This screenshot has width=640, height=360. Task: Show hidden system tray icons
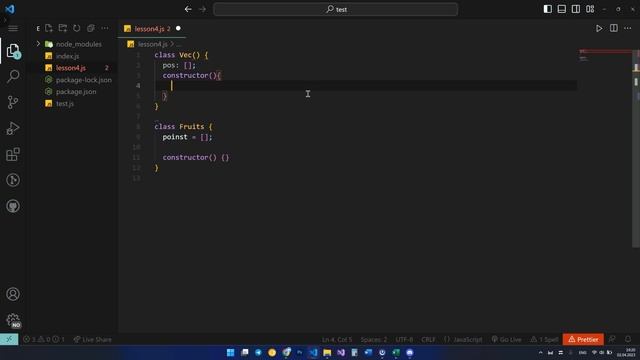click(x=540, y=352)
